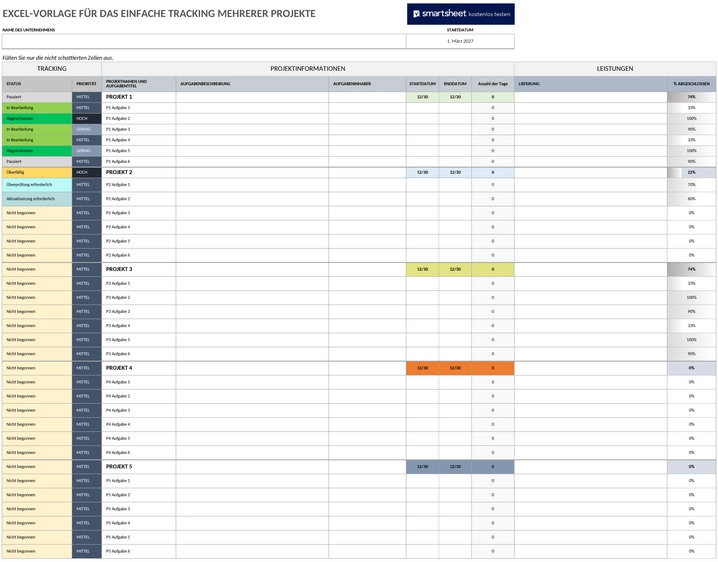Click the Nicht begonnen status for P5 Aufgabe 6

[x=37, y=551]
